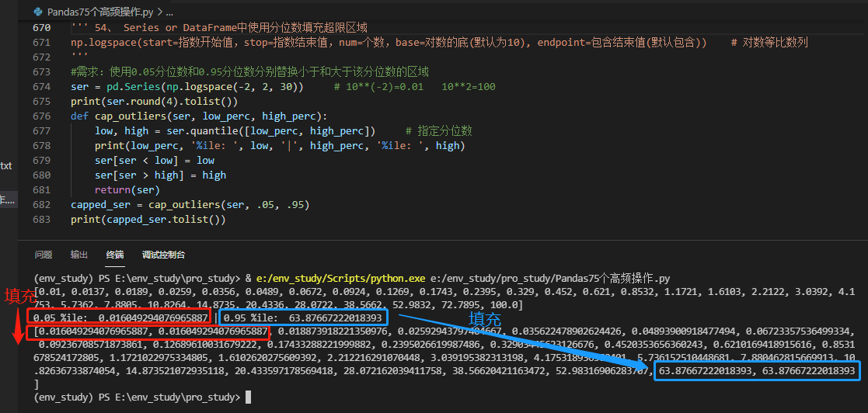This screenshot has width=868, height=413.
Task: Click 'ser = pd.Series(np.logspace(-2, 2, 30))' code
Action: click(187, 87)
